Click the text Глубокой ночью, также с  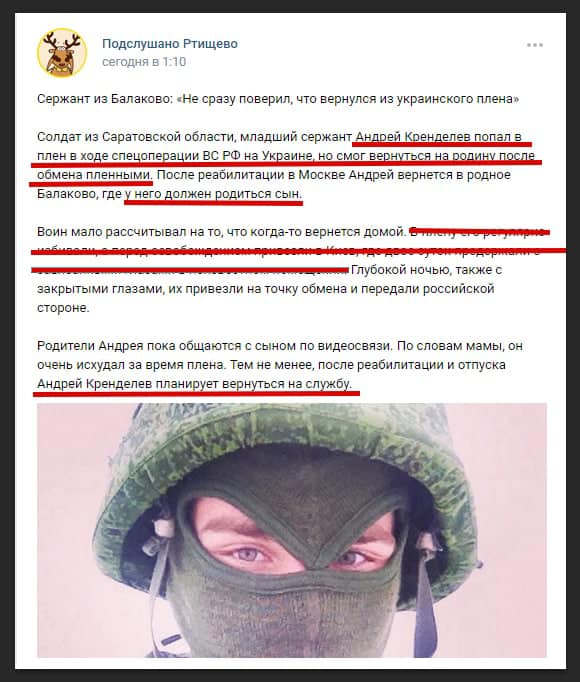pos(426,270)
